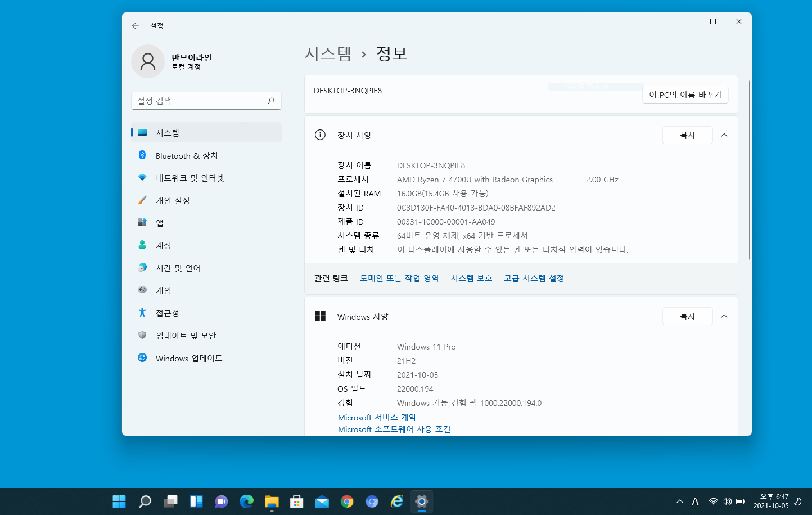
Task: Click the 시스템 breadcrumb in the header
Action: click(328, 53)
